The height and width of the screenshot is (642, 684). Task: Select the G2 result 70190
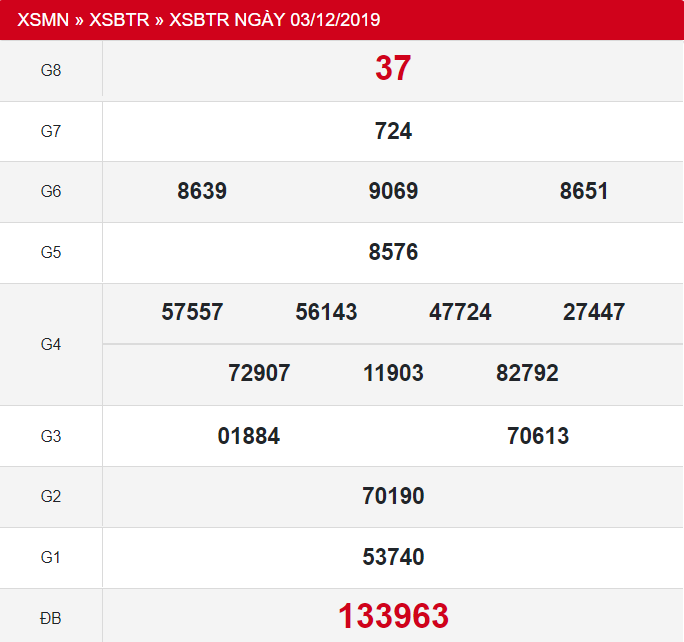click(x=393, y=496)
